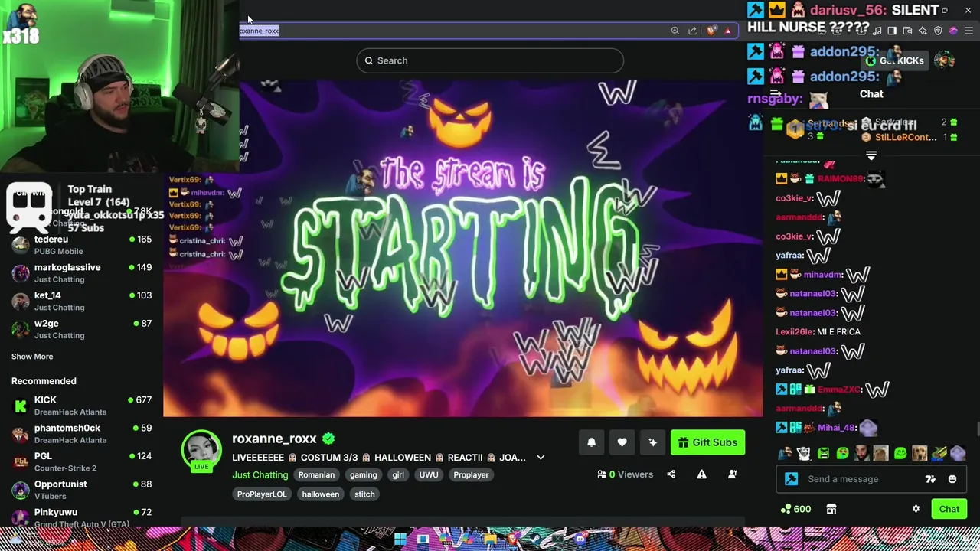Focus the Kick Search field
Image resolution: width=980 pixels, height=551 pixels.
point(490,60)
